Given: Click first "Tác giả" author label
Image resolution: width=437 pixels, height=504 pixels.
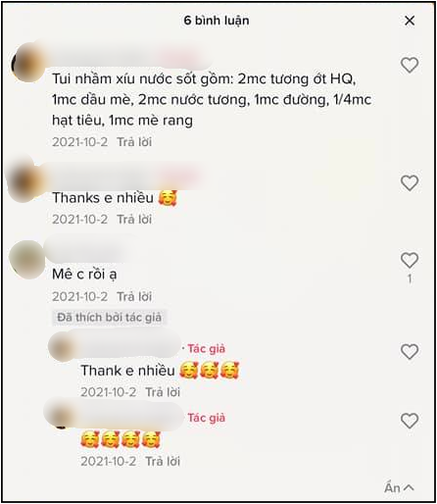Looking at the screenshot, I should [206, 349].
